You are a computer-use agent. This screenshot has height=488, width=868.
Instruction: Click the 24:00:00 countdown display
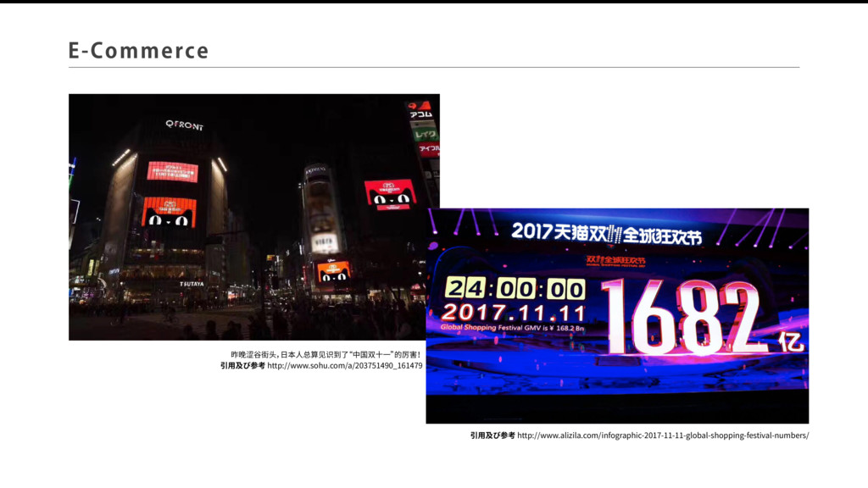coord(515,289)
